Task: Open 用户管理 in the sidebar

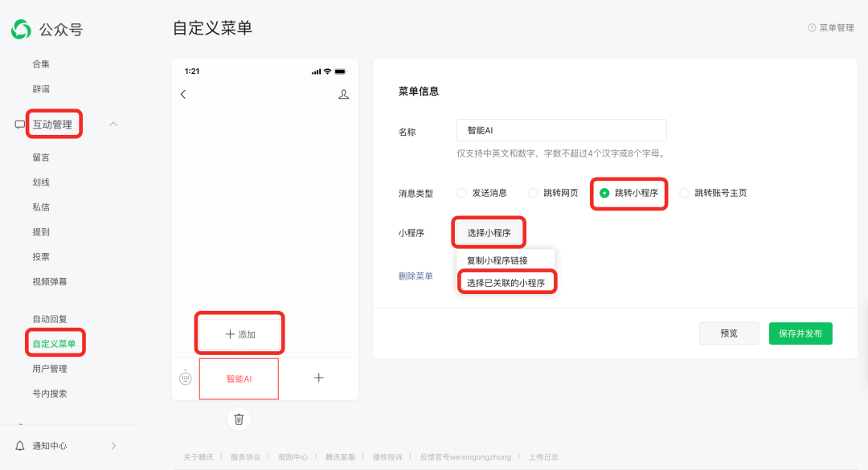Action: pos(50,369)
